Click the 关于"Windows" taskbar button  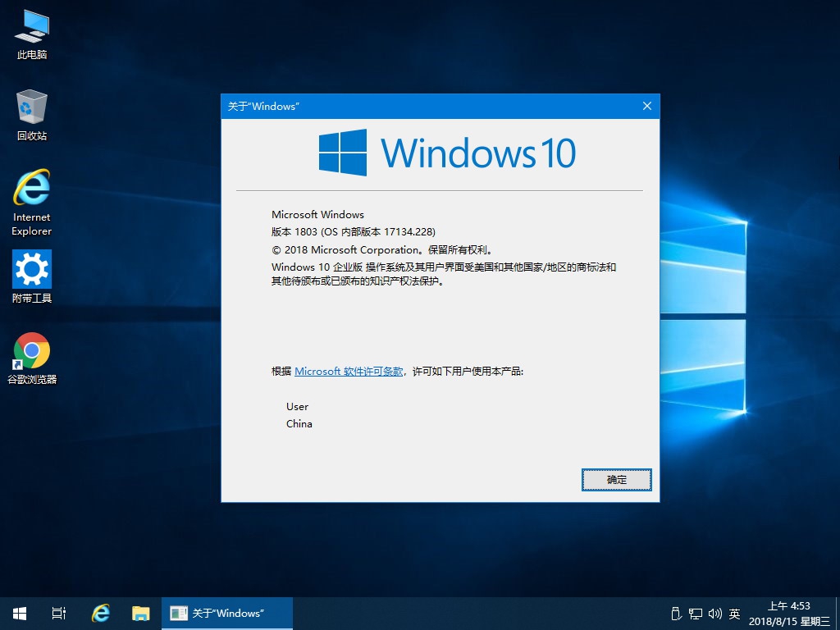click(x=227, y=614)
